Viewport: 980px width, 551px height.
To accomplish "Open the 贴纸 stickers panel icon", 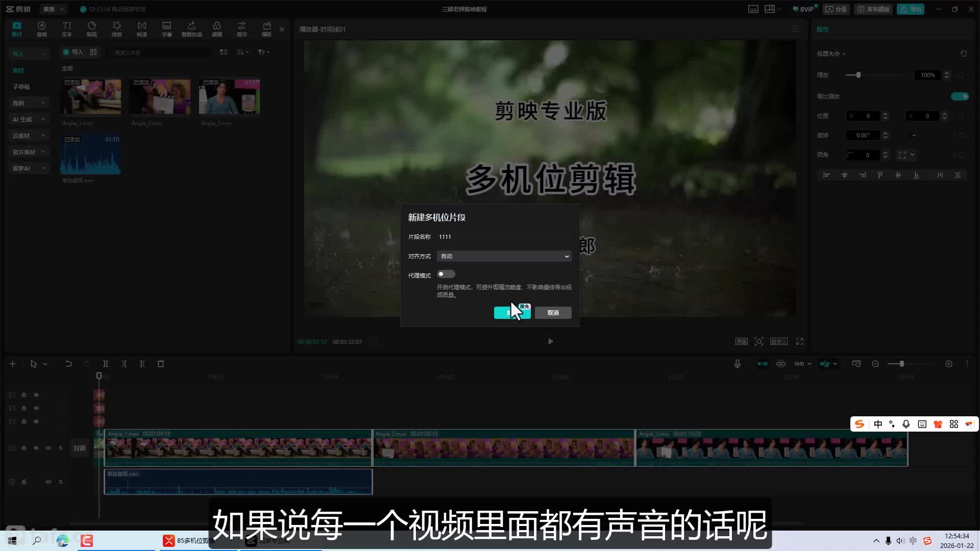I will click(92, 29).
